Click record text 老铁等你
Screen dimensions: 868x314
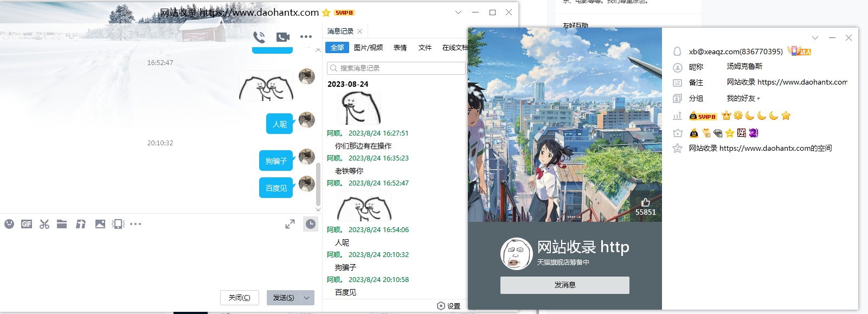(349, 171)
